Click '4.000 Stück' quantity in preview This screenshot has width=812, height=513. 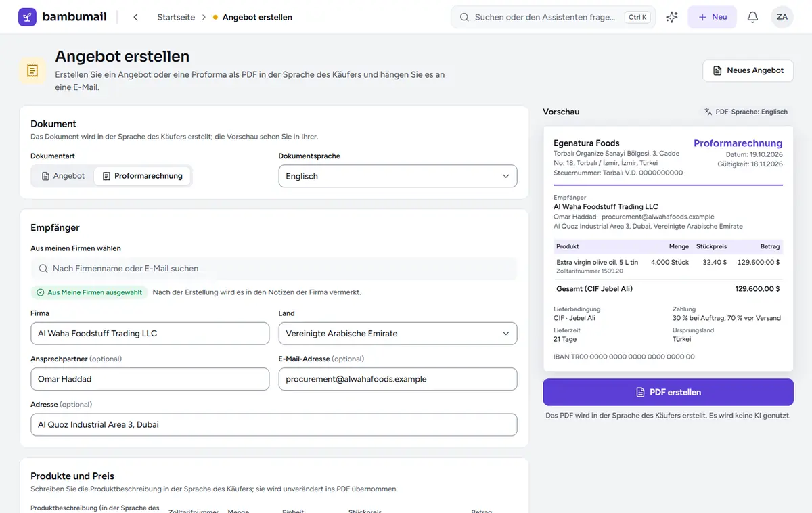click(x=670, y=262)
